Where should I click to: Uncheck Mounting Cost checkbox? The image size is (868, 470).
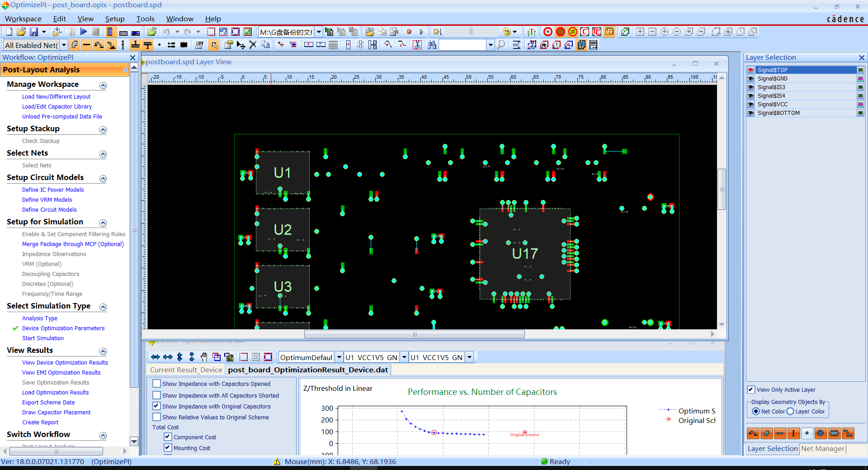coord(168,448)
